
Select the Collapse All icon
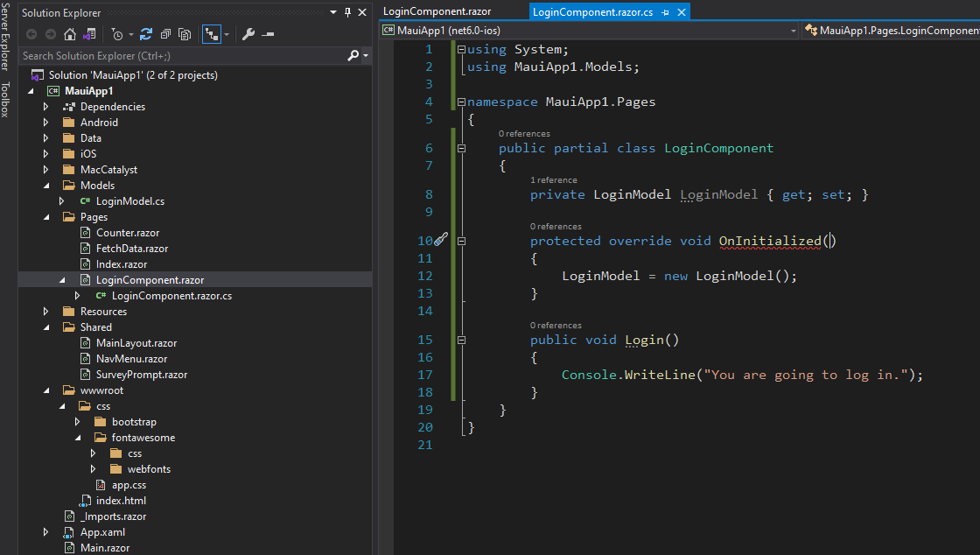coord(166,33)
